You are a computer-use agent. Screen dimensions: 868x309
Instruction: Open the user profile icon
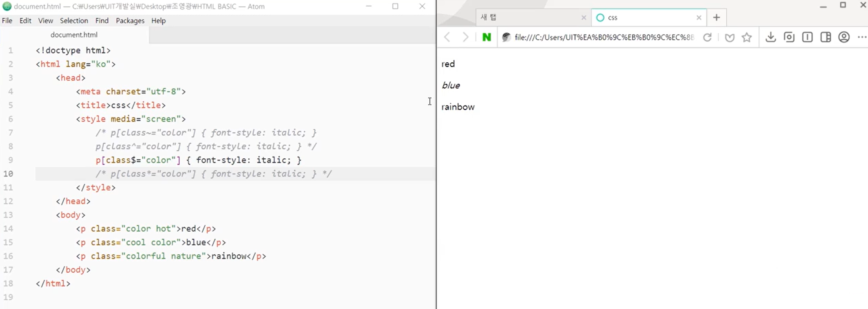[x=844, y=37]
